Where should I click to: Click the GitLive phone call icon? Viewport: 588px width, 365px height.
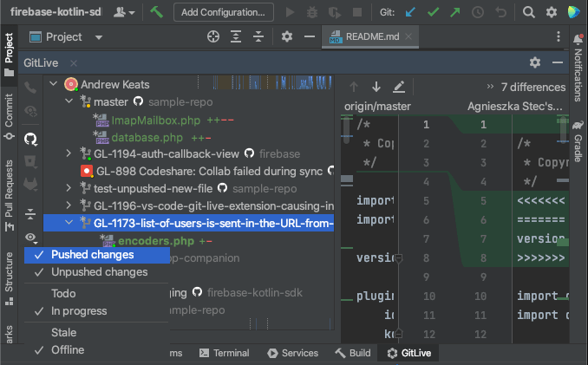click(x=30, y=88)
